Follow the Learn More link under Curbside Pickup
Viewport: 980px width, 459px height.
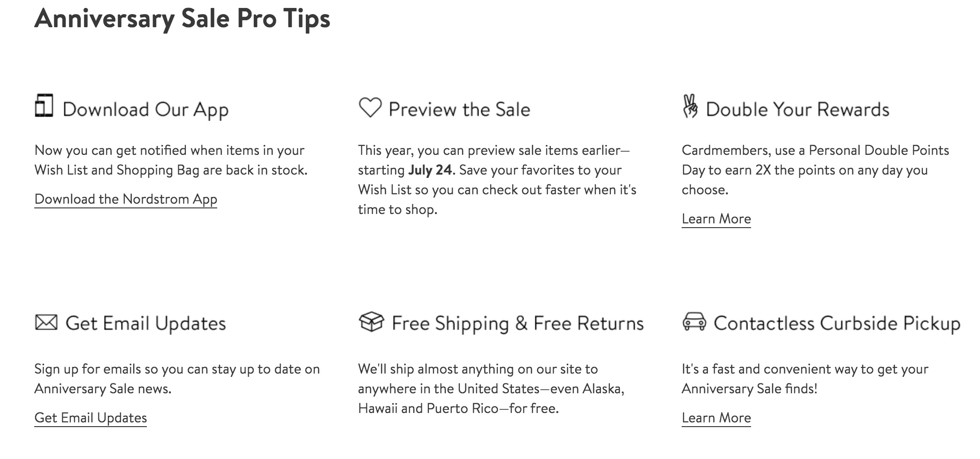click(716, 418)
